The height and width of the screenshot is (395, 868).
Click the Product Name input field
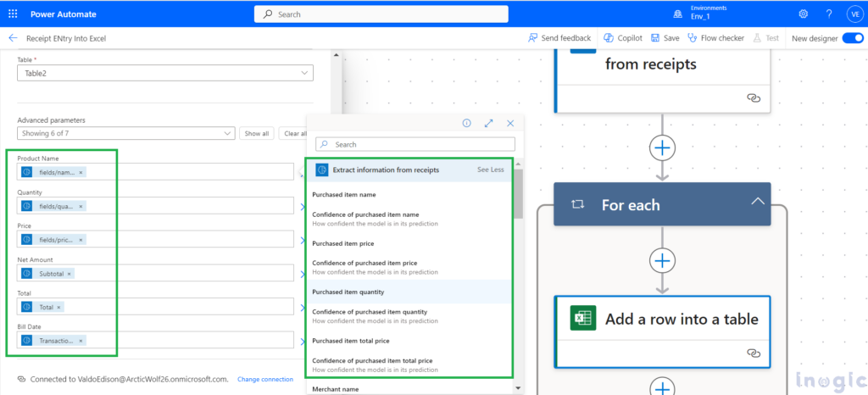(x=156, y=172)
